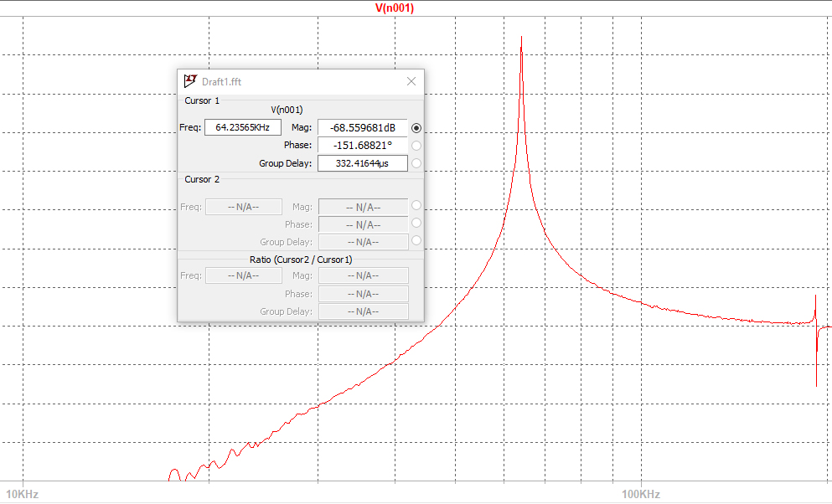The height and width of the screenshot is (504, 832).
Task: Click the Freq field showing 64.23565KHz
Action: (243, 126)
